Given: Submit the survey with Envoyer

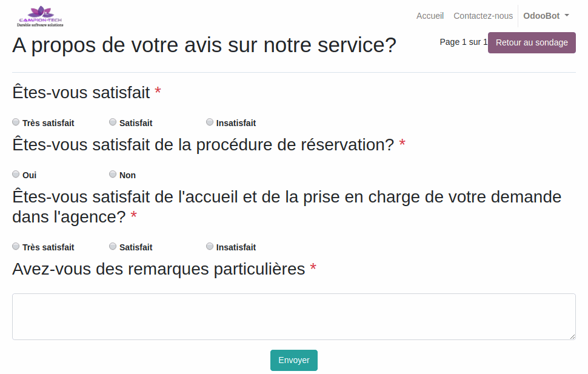Looking at the screenshot, I should (x=293, y=360).
